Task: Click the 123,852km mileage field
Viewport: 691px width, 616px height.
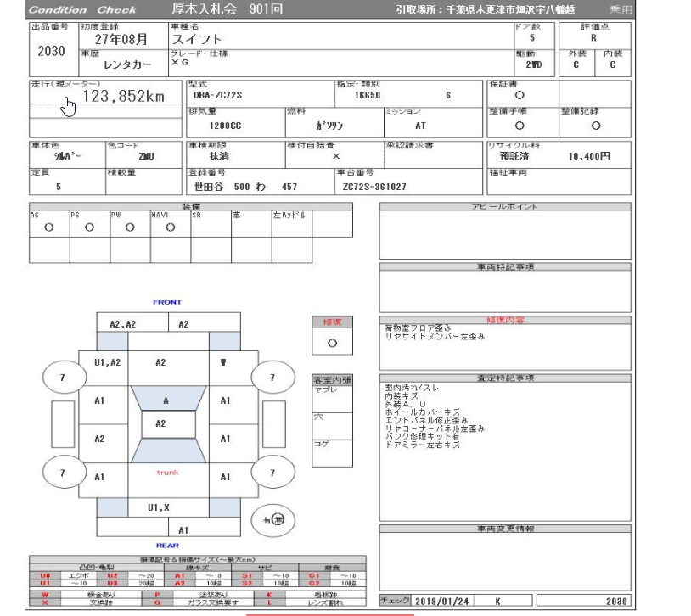Action: tap(123, 97)
